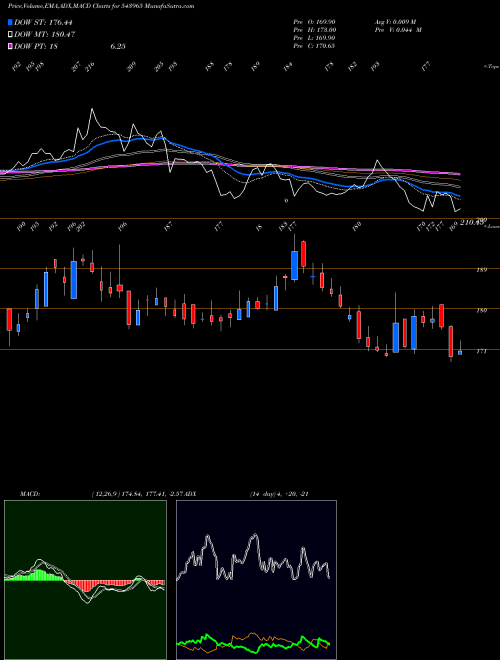This screenshot has height=660, width=500.
Task: Click the 210.49 price label
Action: point(473,223)
